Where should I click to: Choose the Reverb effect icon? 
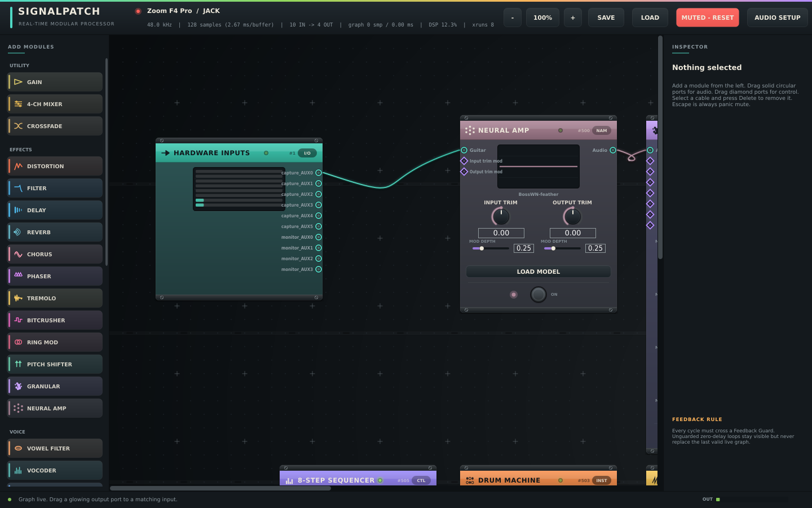[x=18, y=232]
